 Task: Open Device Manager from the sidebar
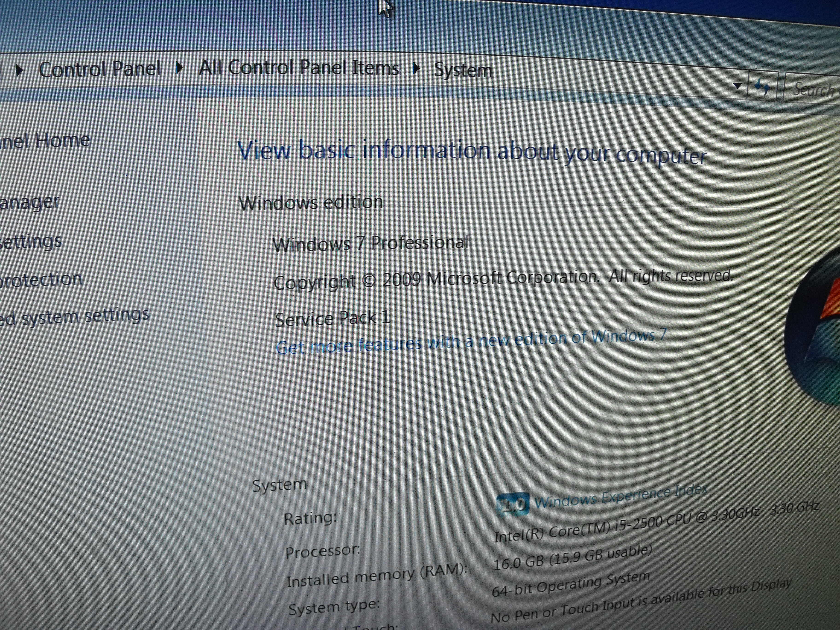point(30,202)
